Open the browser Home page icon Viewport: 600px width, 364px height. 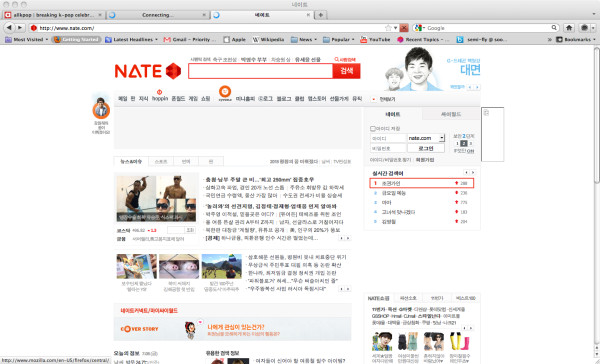tap(569, 28)
